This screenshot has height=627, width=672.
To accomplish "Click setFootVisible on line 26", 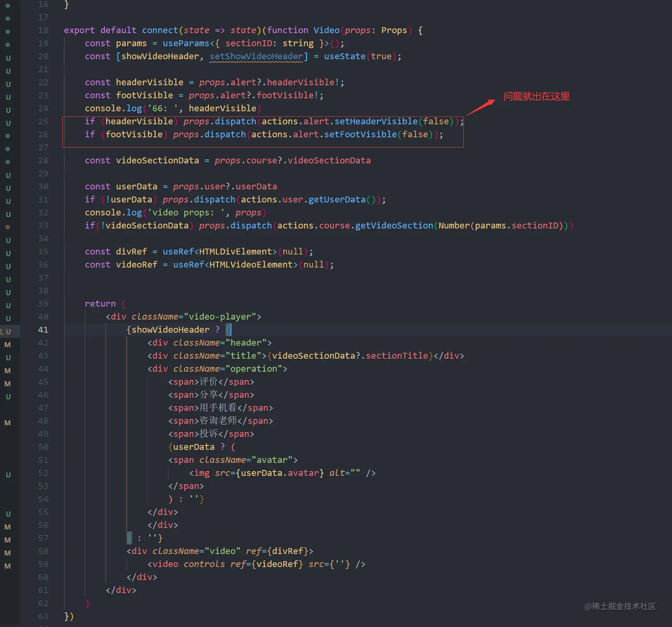I will pyautogui.click(x=360, y=134).
